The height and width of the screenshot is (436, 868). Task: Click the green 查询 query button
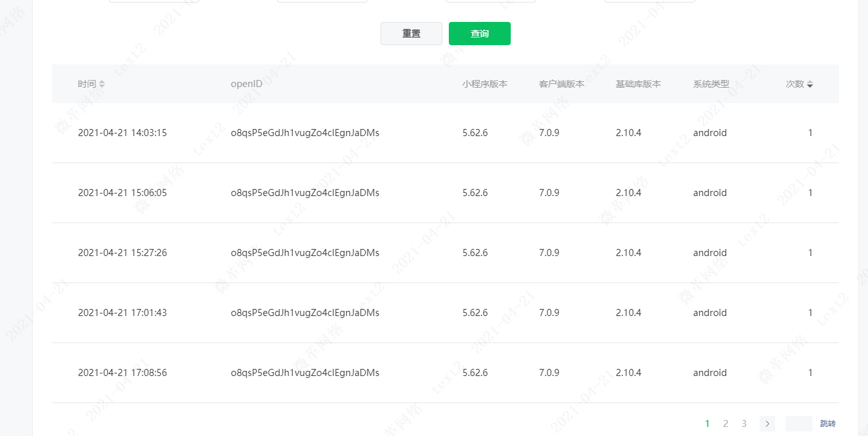(480, 34)
